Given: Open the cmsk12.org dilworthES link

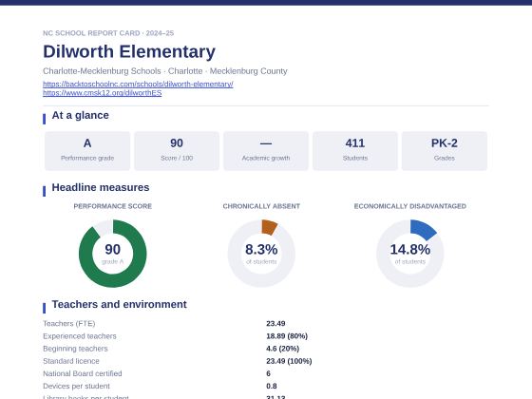Looking at the screenshot, I should point(103,93).
